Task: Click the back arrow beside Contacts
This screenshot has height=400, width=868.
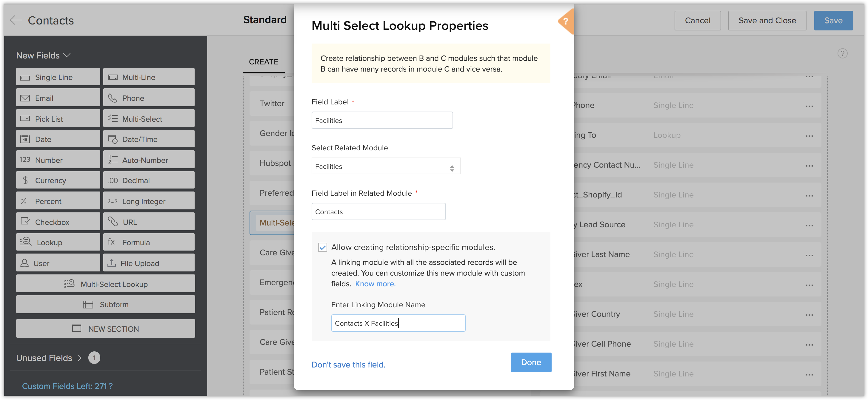Action: click(16, 20)
